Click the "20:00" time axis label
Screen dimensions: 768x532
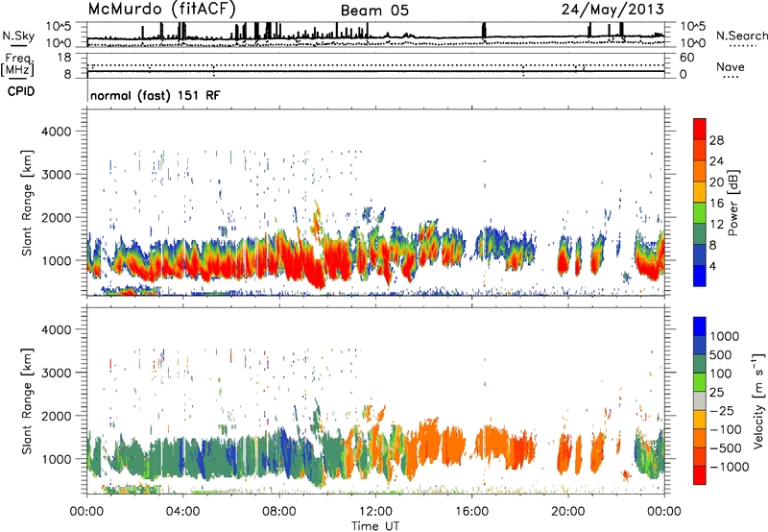tap(567, 512)
